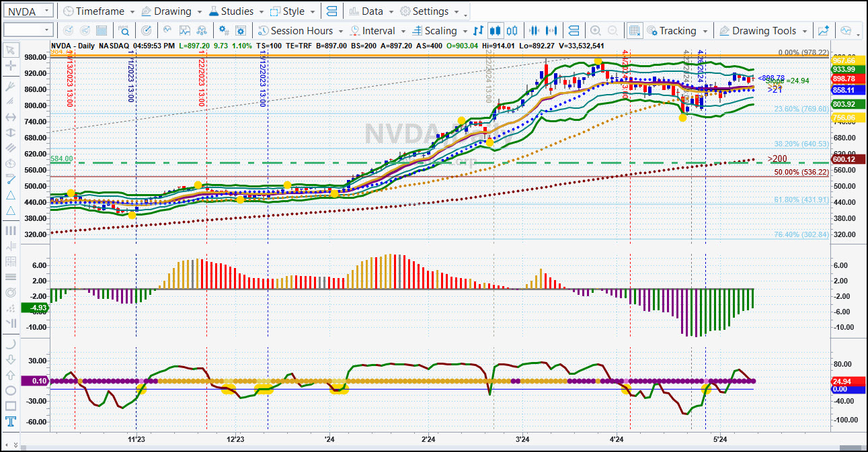Open the Tracking dropdown
This screenshot has height=452, width=868.
coord(677,30)
